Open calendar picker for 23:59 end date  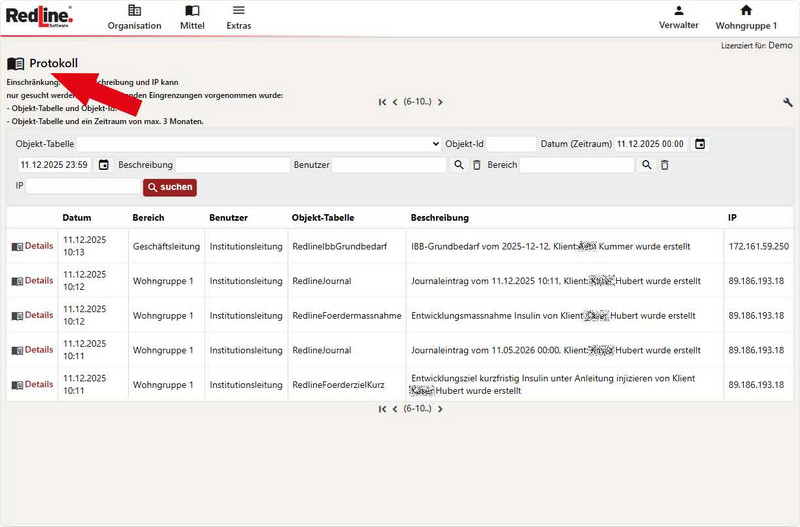click(x=103, y=165)
